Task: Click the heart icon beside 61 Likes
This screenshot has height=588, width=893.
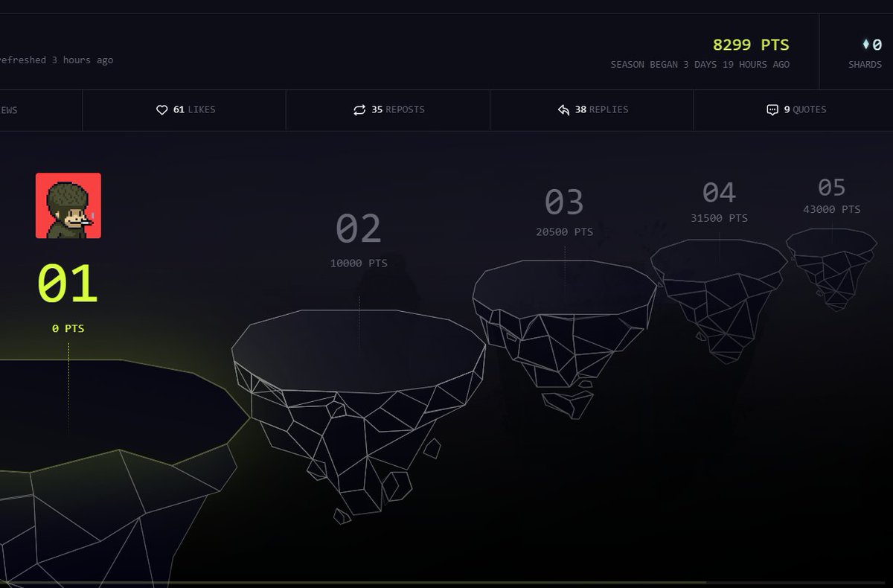Action: [x=161, y=109]
